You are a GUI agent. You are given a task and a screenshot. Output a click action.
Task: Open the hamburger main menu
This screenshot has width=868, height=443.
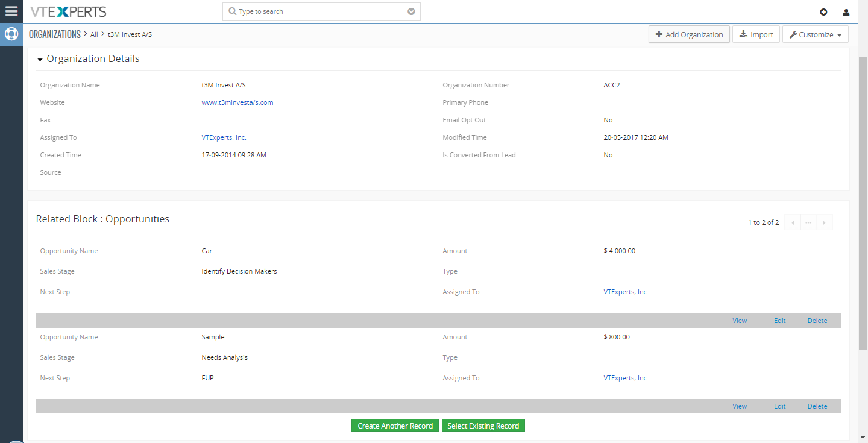(x=11, y=11)
